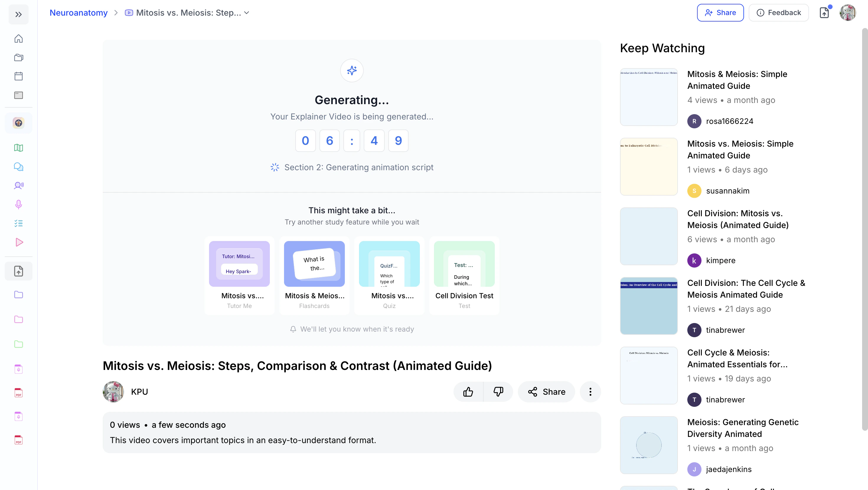Screen dimensions: 868x490
Task: Open the calendar from the sidebar
Action: click(19, 76)
